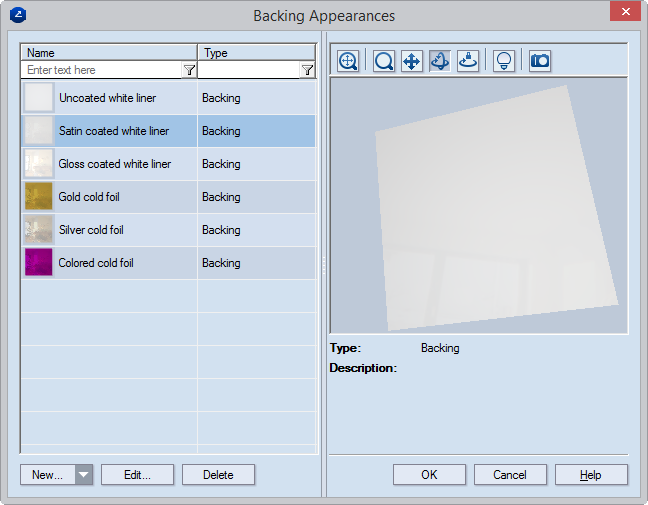648x505 pixels.
Task: Click the zoom to fit icon
Action: (348, 61)
